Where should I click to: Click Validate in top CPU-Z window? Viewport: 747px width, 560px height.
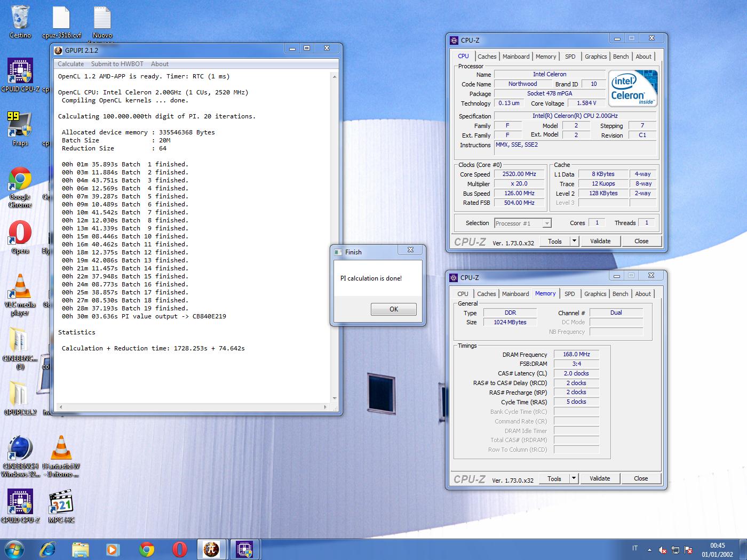[x=600, y=241]
